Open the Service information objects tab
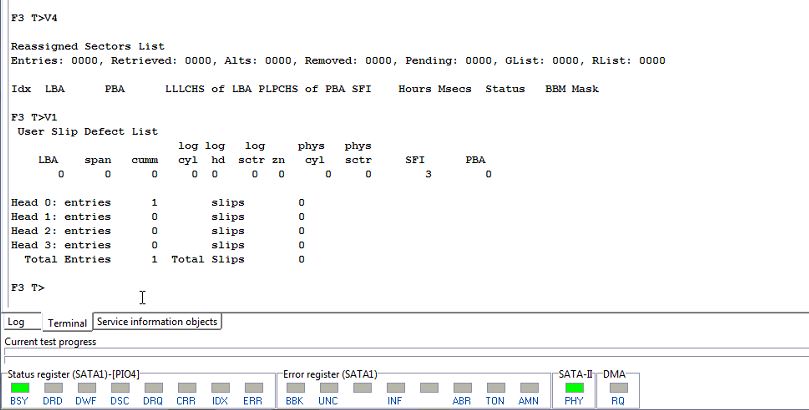 click(x=157, y=321)
